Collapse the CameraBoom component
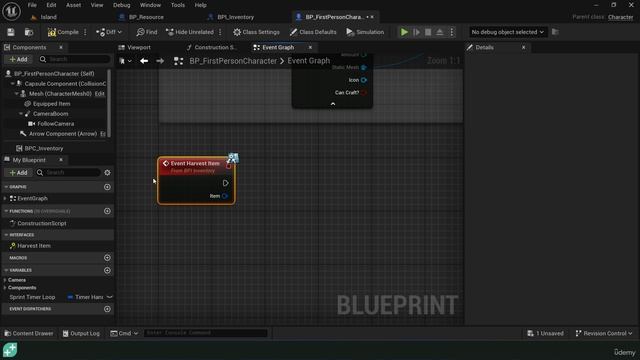 [21, 113]
